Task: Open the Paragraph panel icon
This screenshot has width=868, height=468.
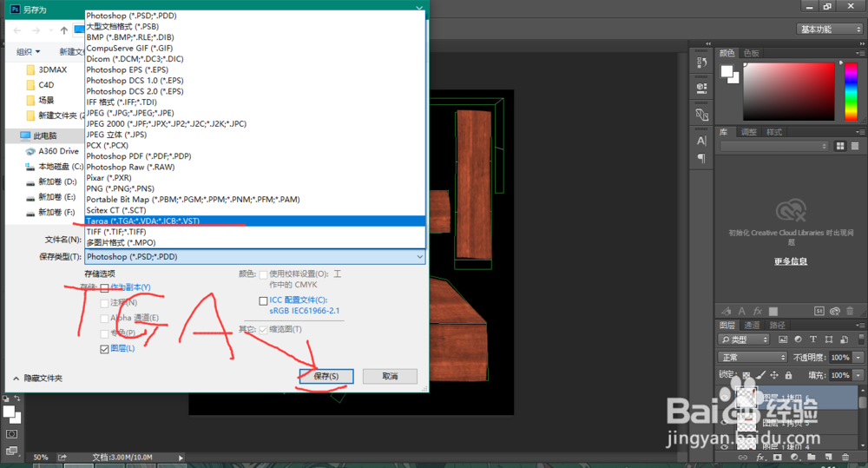Action: (x=702, y=158)
